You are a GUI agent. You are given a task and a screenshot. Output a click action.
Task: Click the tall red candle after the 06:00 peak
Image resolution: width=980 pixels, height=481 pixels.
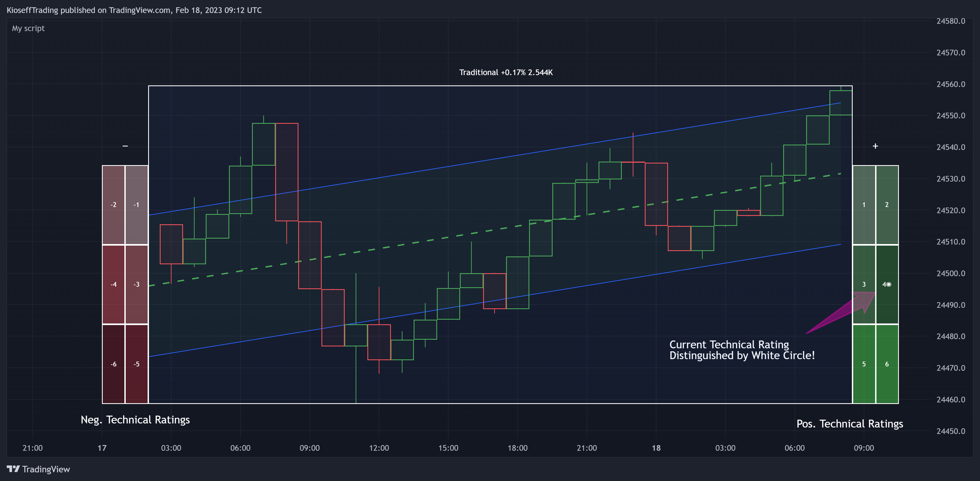point(287,172)
